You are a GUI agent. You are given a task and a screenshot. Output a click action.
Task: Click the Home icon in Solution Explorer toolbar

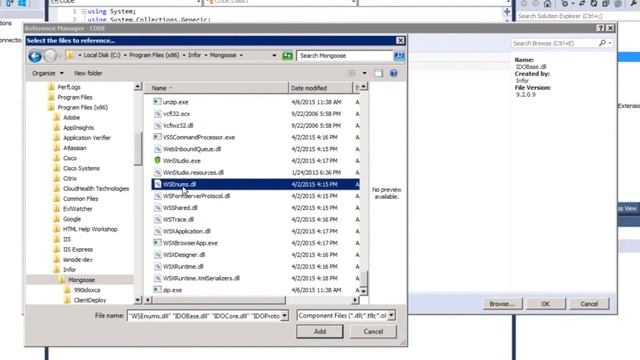point(547,4)
